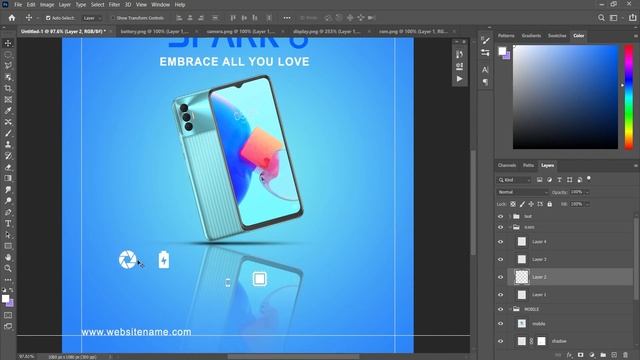640x360 pixels.
Task: Hide the text group layer
Action: 500,216
